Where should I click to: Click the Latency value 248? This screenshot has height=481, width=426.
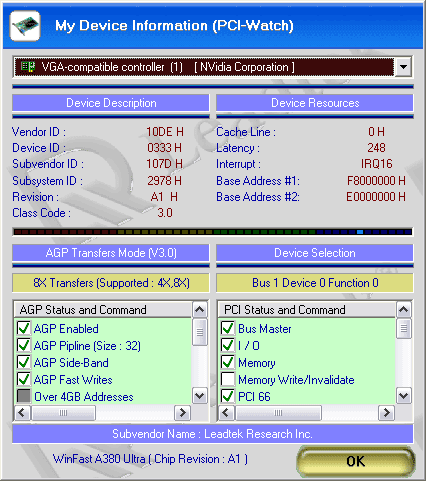click(x=376, y=148)
